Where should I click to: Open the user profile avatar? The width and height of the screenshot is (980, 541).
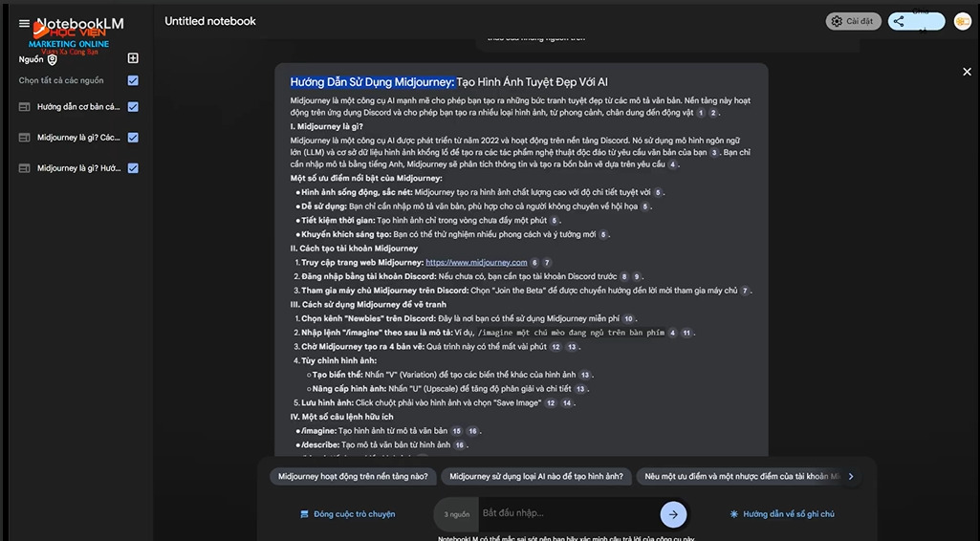pos(963,21)
